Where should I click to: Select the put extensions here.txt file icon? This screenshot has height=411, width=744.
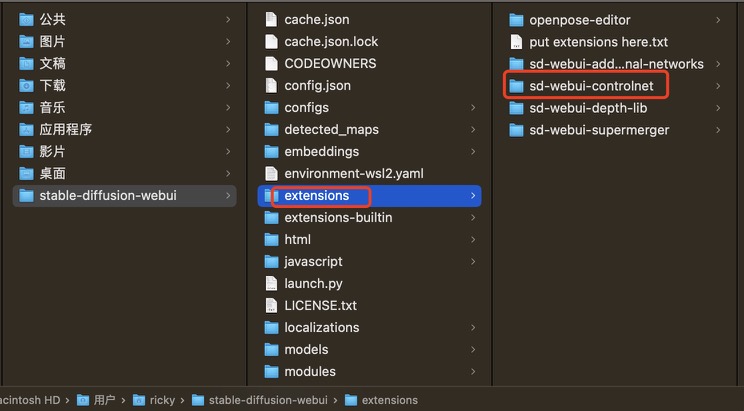(516, 42)
